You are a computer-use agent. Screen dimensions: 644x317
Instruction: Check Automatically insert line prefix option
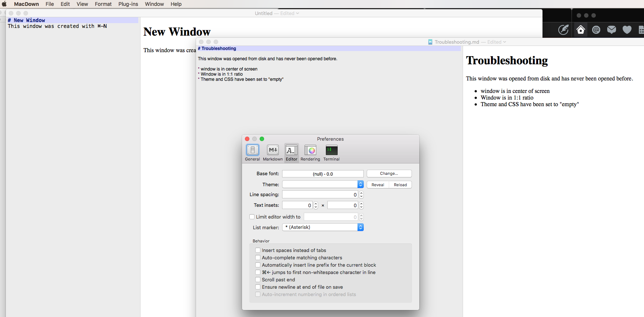(258, 265)
